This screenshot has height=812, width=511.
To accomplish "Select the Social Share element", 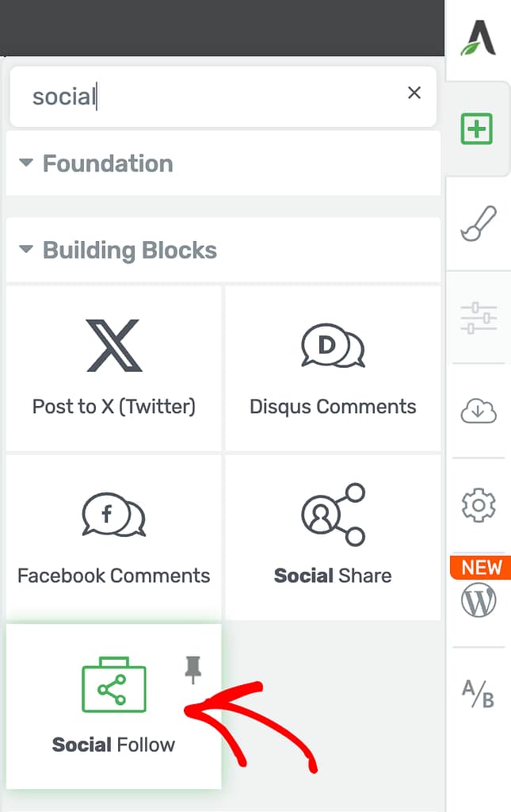I will pos(333,538).
